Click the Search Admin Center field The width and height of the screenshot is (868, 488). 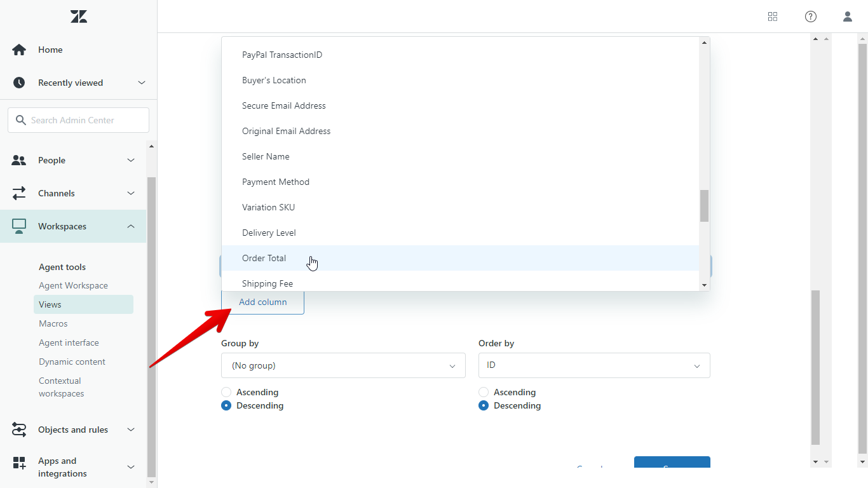(x=79, y=120)
